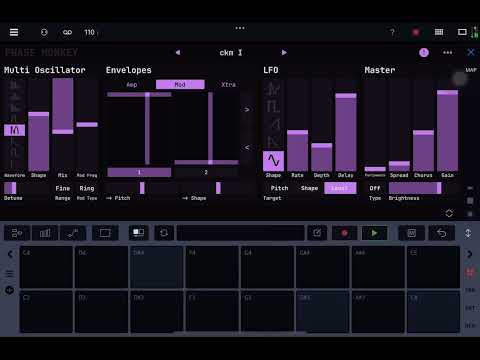The width and height of the screenshot is (480, 360).
Task: Open the hamburger main menu
Action: [x=14, y=32]
